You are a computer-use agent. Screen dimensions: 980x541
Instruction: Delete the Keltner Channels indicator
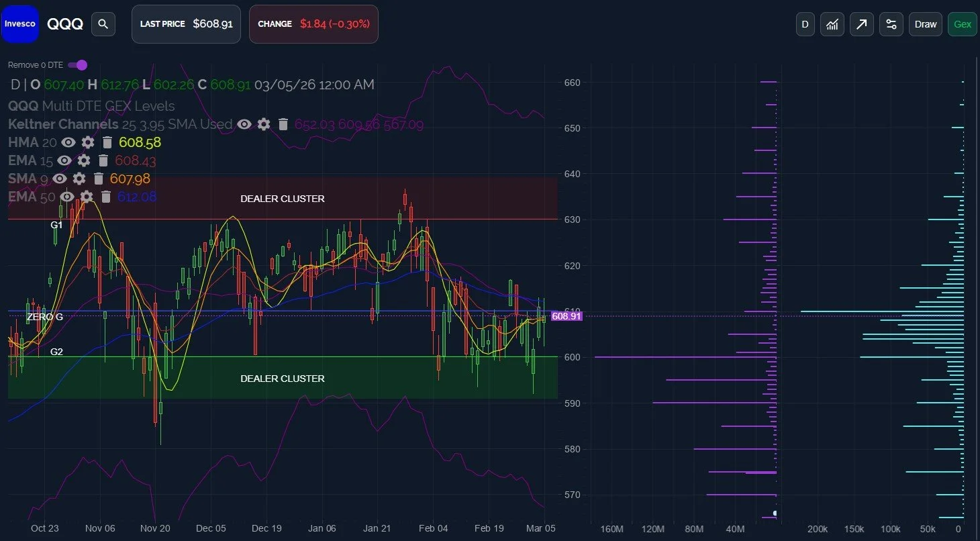(283, 124)
